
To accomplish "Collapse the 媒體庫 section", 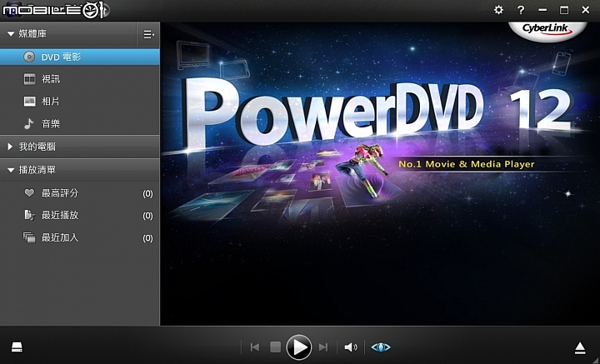I will point(11,34).
